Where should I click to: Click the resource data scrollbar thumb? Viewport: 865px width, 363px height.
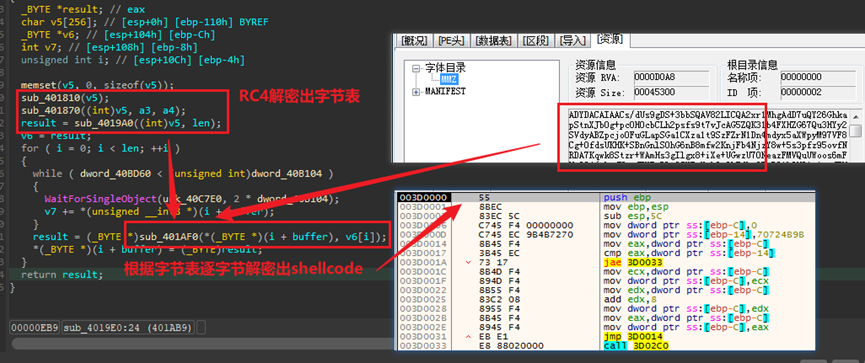tap(855, 130)
